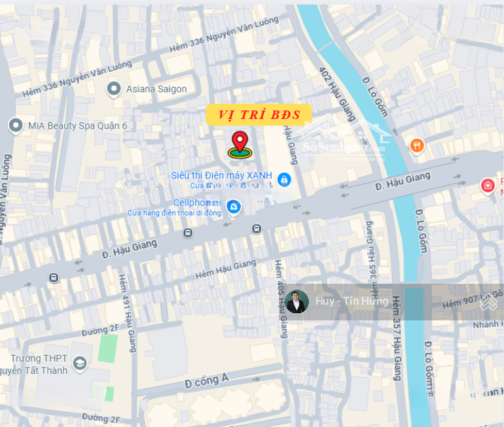
Task: Click the Asiana Saigon text label
Action: pos(156,89)
